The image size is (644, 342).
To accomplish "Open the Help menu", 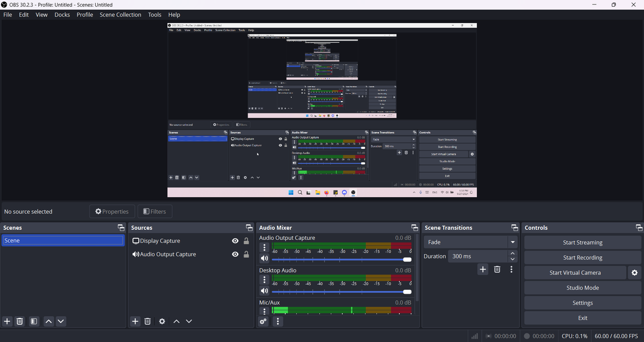I will [174, 15].
